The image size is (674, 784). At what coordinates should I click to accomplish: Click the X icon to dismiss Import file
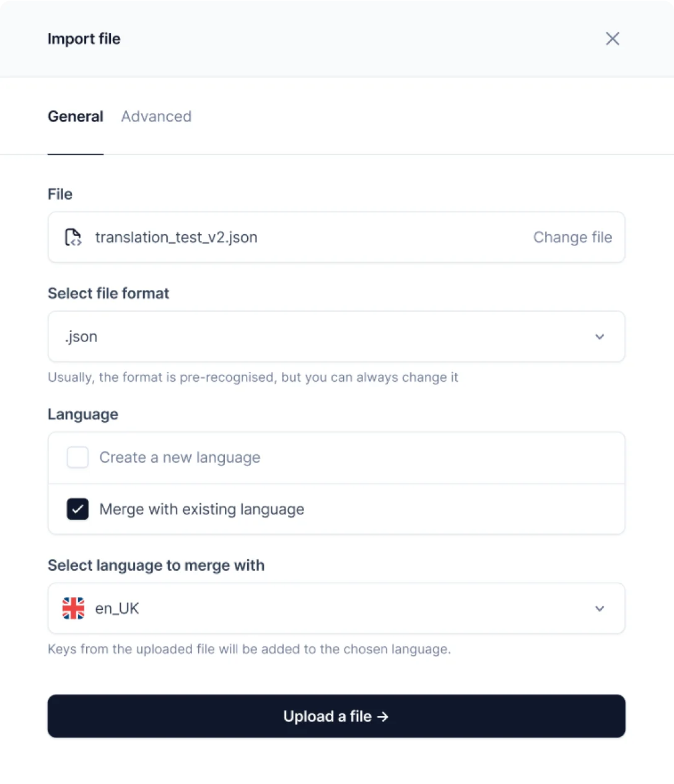pos(613,38)
